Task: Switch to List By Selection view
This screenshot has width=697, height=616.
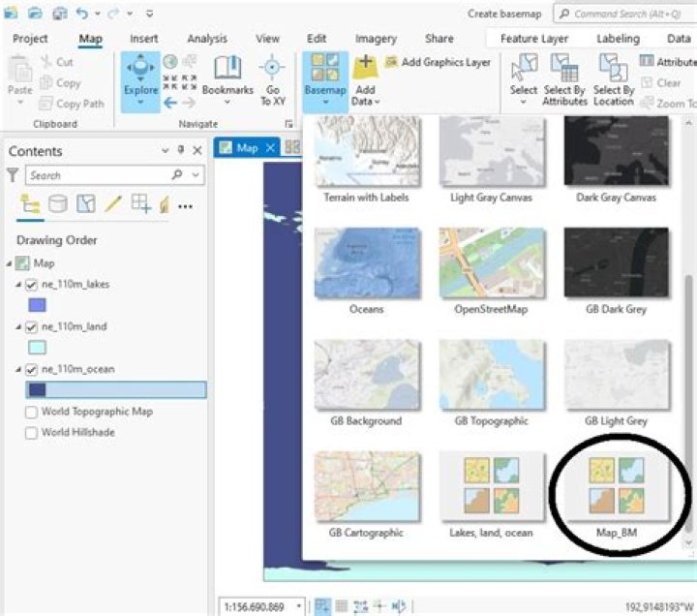Action: click(x=86, y=204)
